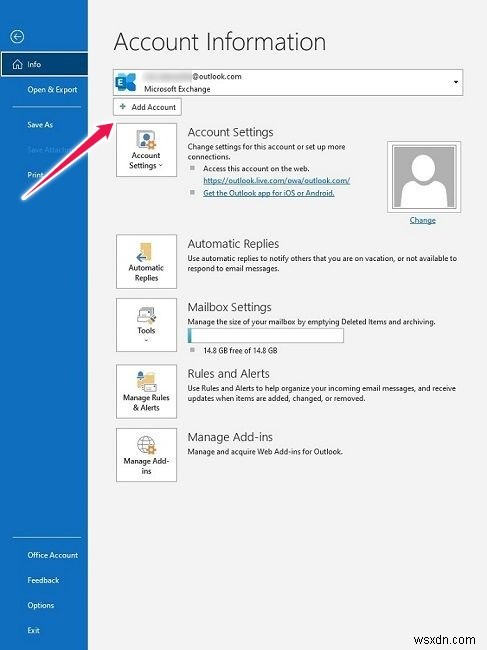Open Office Account page
The width and height of the screenshot is (487, 650).
53,555
